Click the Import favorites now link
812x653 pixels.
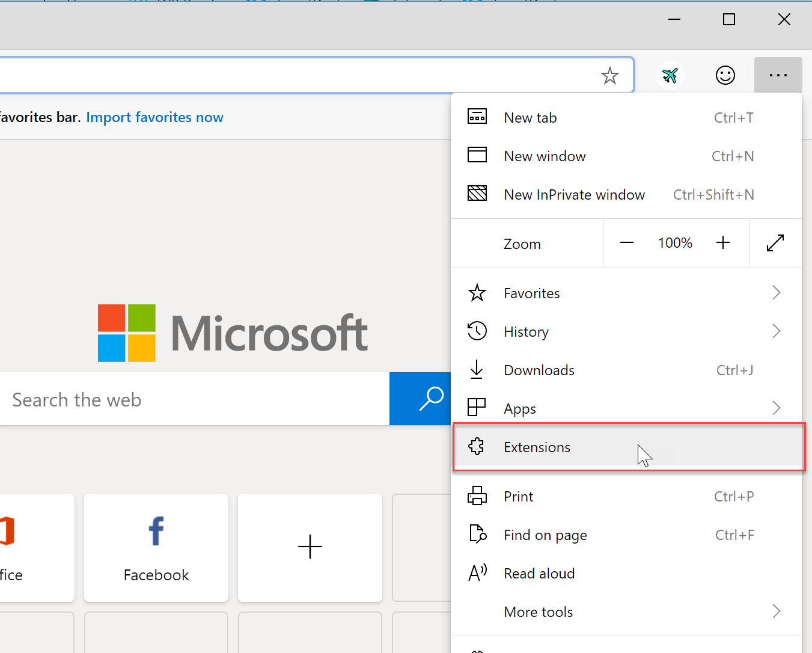tap(154, 117)
